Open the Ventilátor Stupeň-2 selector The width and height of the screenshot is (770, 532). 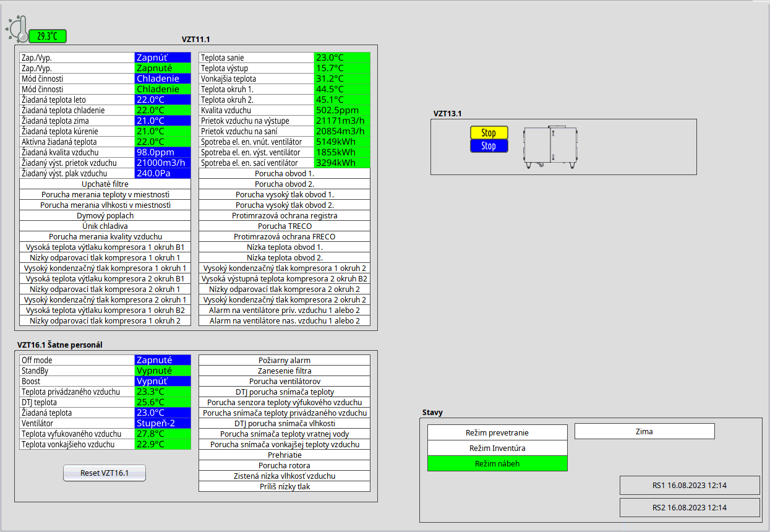pyautogui.click(x=163, y=423)
